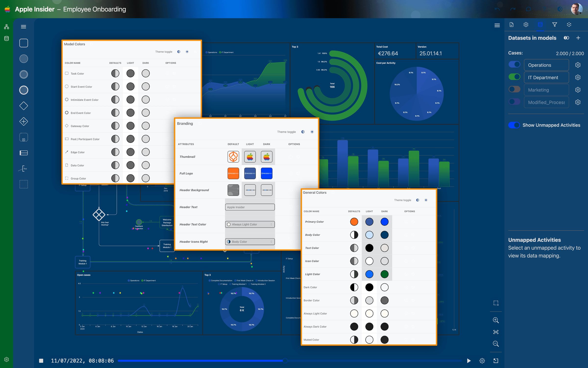Screen dimensions: 588x368
Task: Turn off Show Unmapped Activities
Action: pos(514,125)
